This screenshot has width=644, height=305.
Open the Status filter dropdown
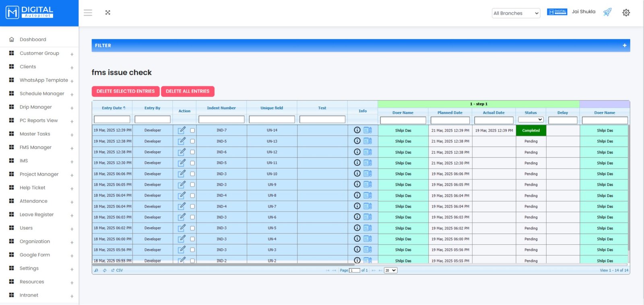pyautogui.click(x=530, y=120)
